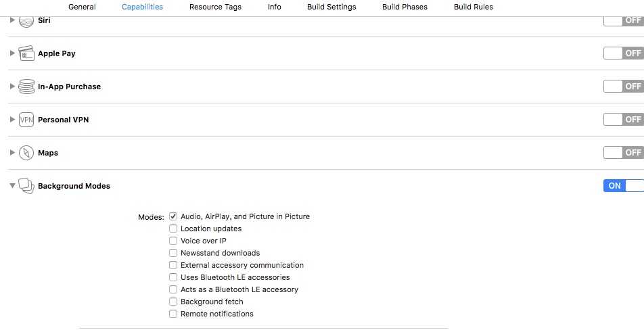This screenshot has height=332, width=644.
Task: Click the In-App Purchase coins icon
Action: (x=26, y=87)
